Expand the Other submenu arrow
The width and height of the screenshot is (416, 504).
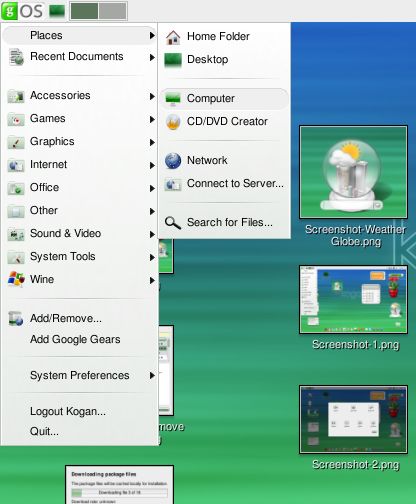152,211
